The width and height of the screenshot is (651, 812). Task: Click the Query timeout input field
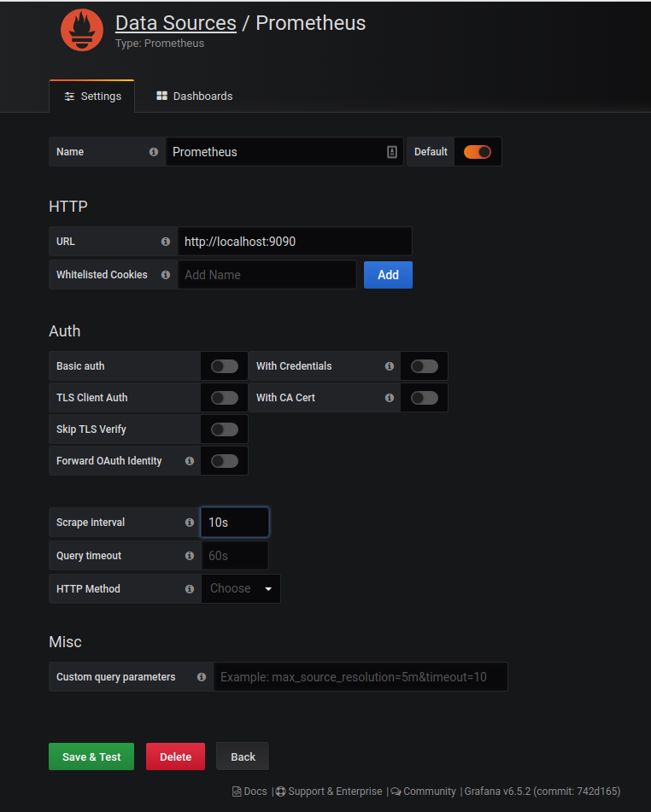pyautogui.click(x=235, y=556)
